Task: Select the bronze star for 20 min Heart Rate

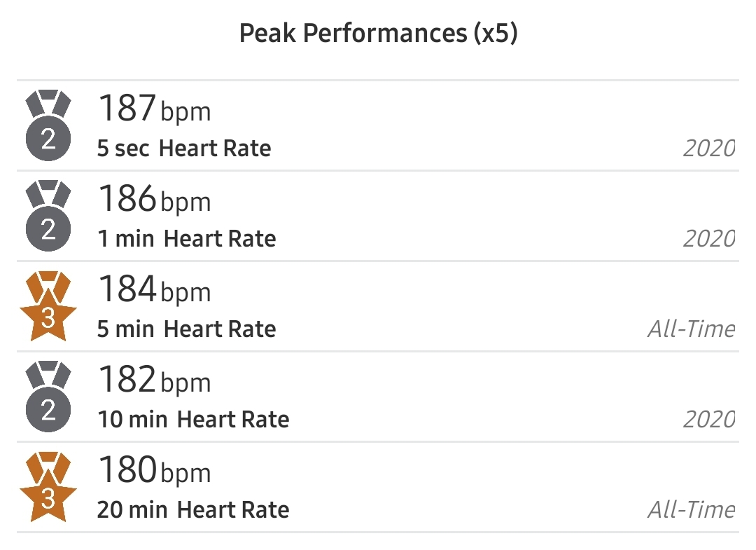Action: [48, 487]
